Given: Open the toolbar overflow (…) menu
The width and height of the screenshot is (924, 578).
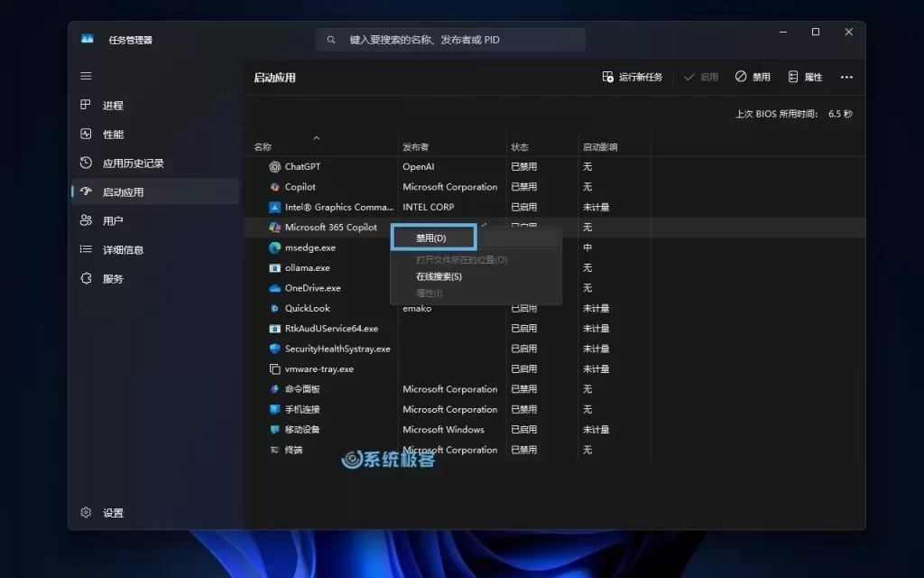Looking at the screenshot, I should (846, 77).
